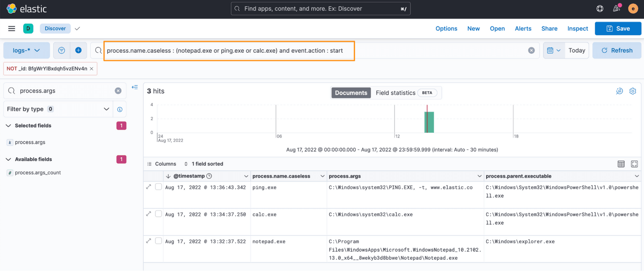Screen dimensions: 644x271
Task: Switch to Field statistics tab
Action: (x=395, y=93)
